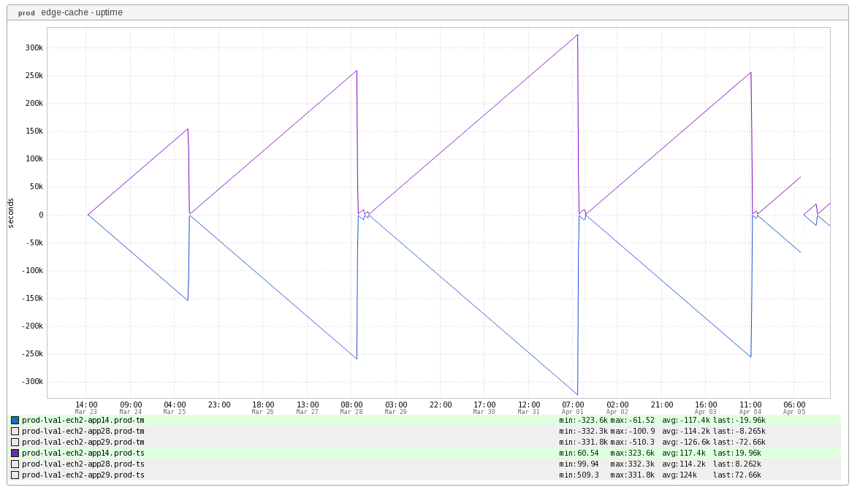Enable the app28.prod-ts series checkbox
Image resolution: width=868 pixels, height=498 pixels.
click(x=15, y=464)
